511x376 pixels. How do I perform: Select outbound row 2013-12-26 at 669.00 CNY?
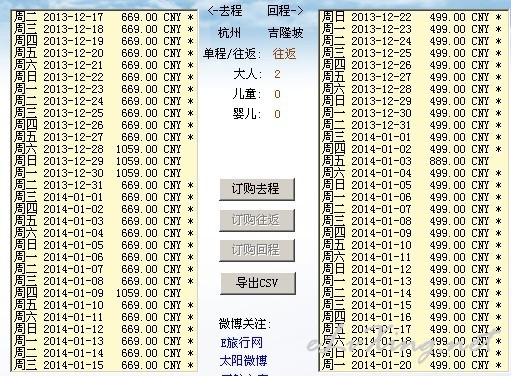(104, 125)
